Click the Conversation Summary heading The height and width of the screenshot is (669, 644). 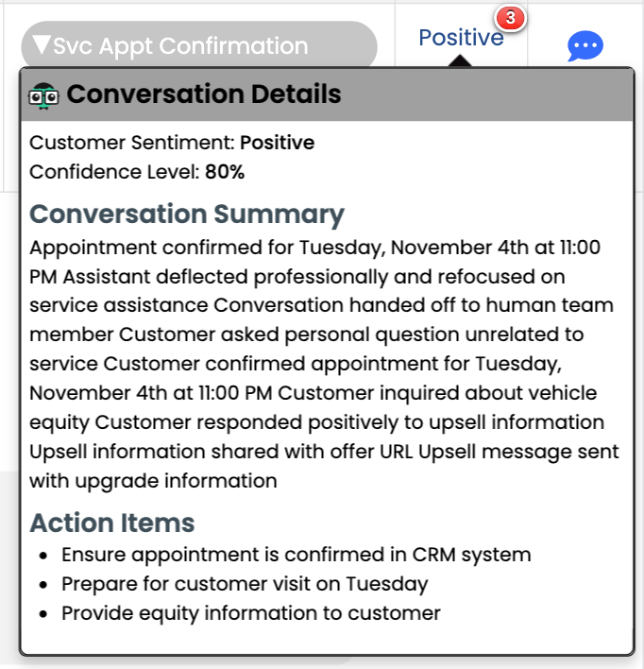tap(187, 214)
